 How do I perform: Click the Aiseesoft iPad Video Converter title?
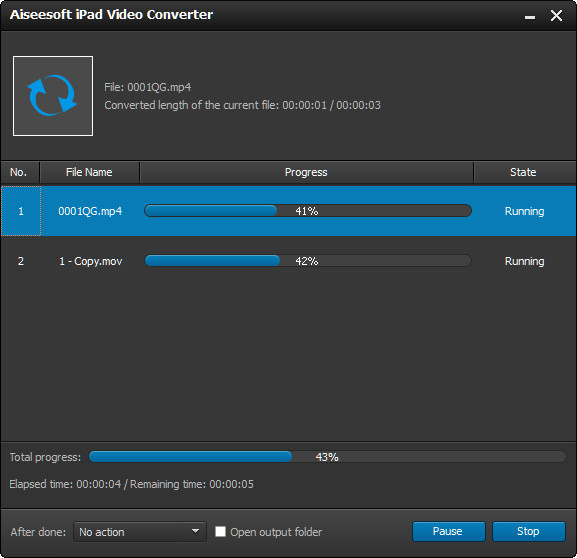(x=111, y=15)
